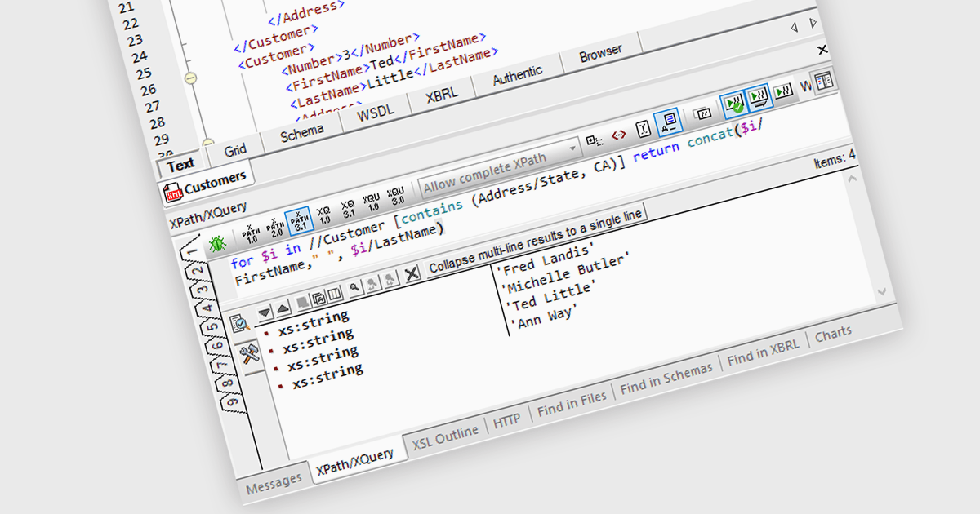
Task: Click the left tab-scroll arrow at top right
Action: (x=793, y=28)
